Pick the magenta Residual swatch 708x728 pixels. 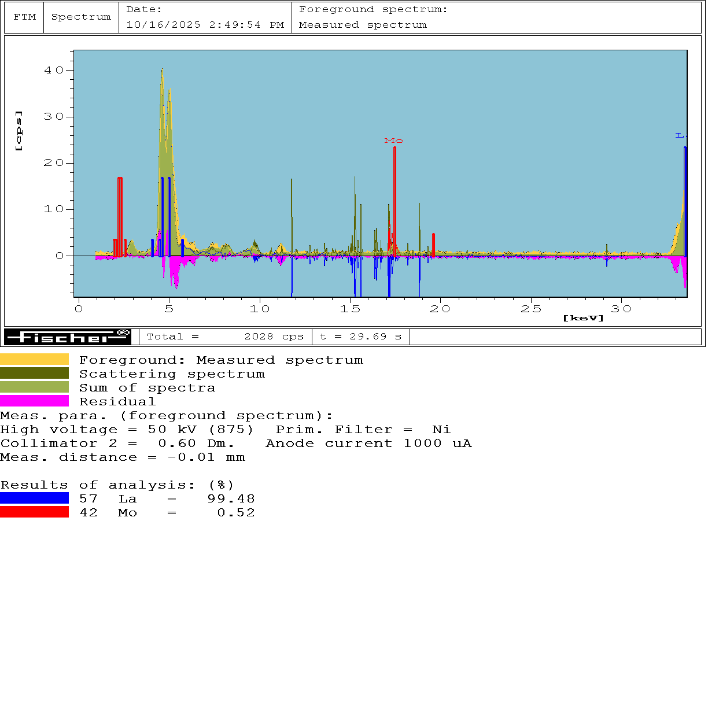coord(34,401)
